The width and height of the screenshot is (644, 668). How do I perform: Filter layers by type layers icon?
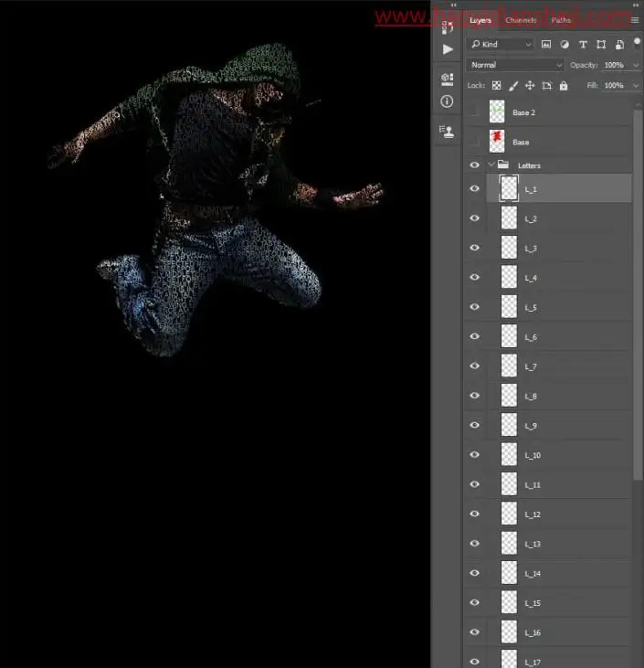click(x=583, y=44)
